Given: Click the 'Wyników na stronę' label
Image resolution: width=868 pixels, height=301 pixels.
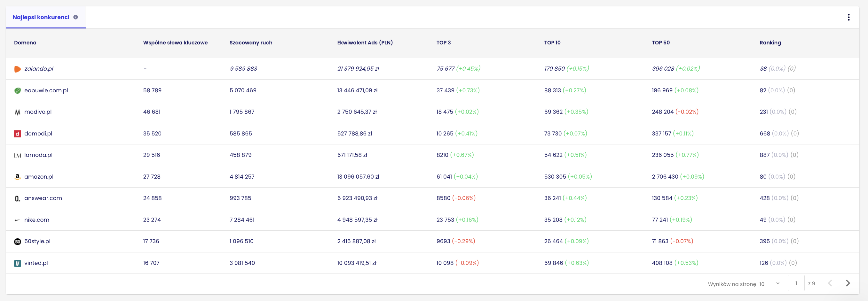Looking at the screenshot, I should (732, 284).
